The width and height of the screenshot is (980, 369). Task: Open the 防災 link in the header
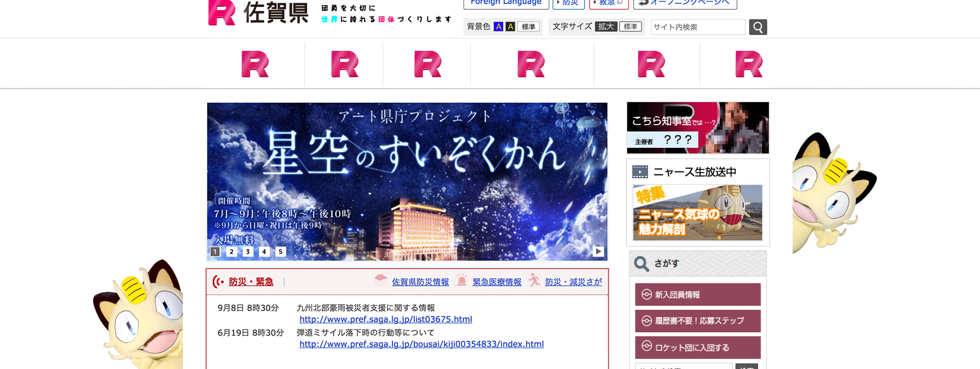[x=568, y=3]
